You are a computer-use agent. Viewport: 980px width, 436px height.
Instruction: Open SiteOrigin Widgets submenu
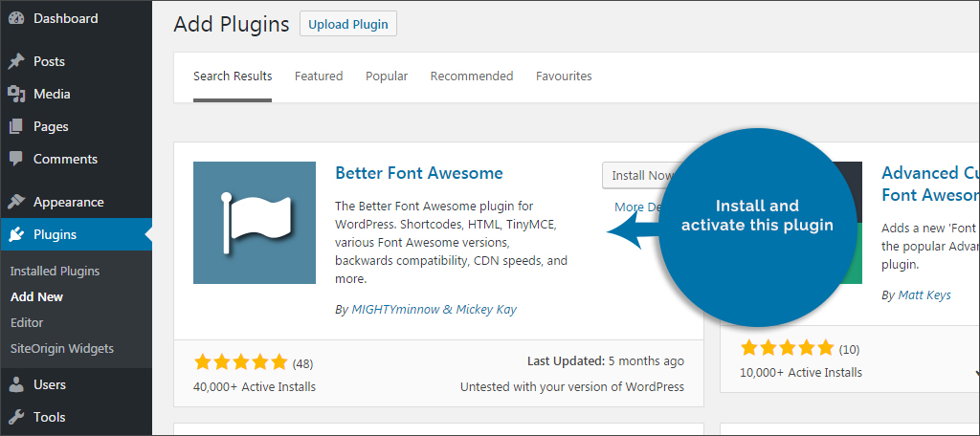(x=62, y=348)
